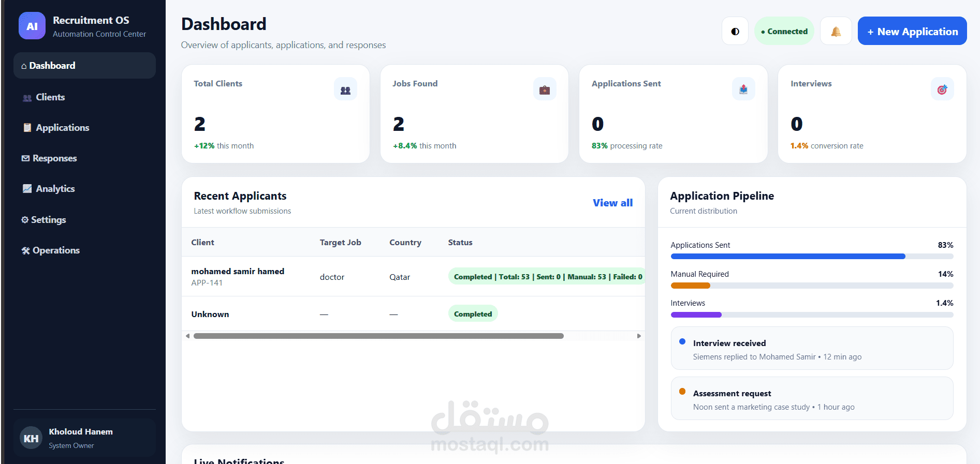Click the table's left scroll arrow
The image size is (980, 464).
tap(187, 336)
